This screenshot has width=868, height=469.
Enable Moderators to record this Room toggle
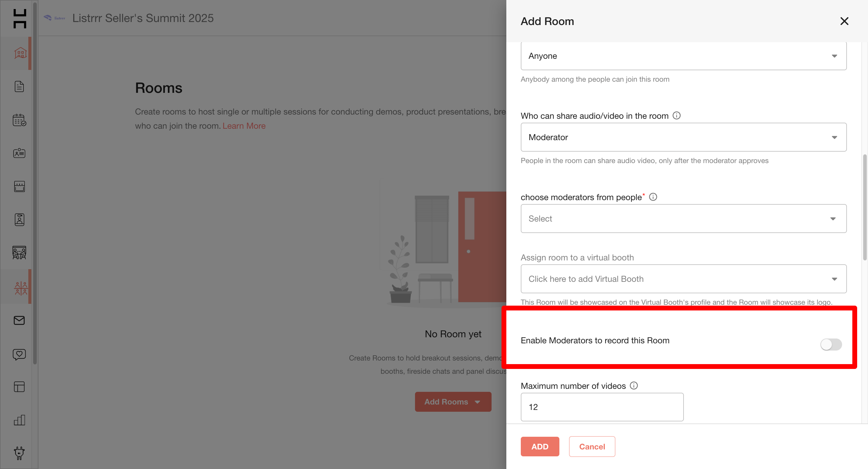[x=831, y=344]
